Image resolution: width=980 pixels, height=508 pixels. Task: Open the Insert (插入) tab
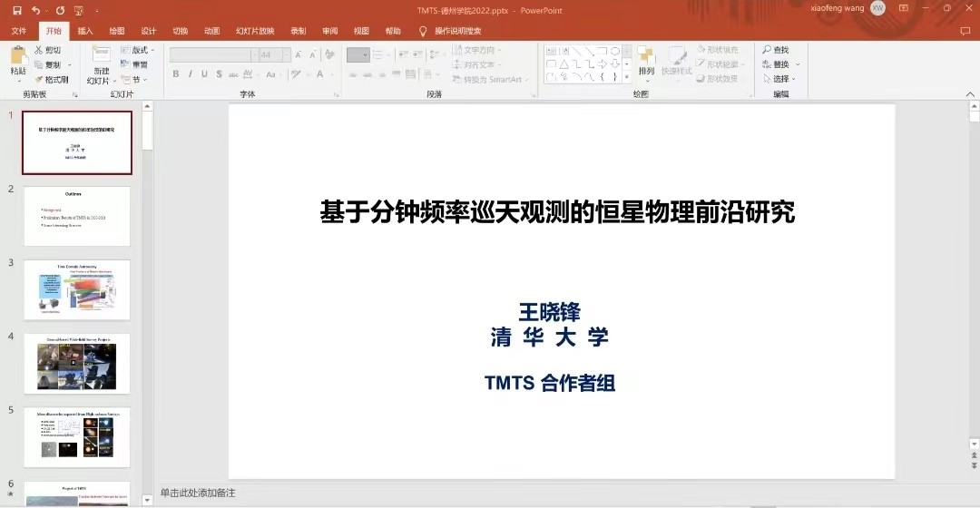85,31
